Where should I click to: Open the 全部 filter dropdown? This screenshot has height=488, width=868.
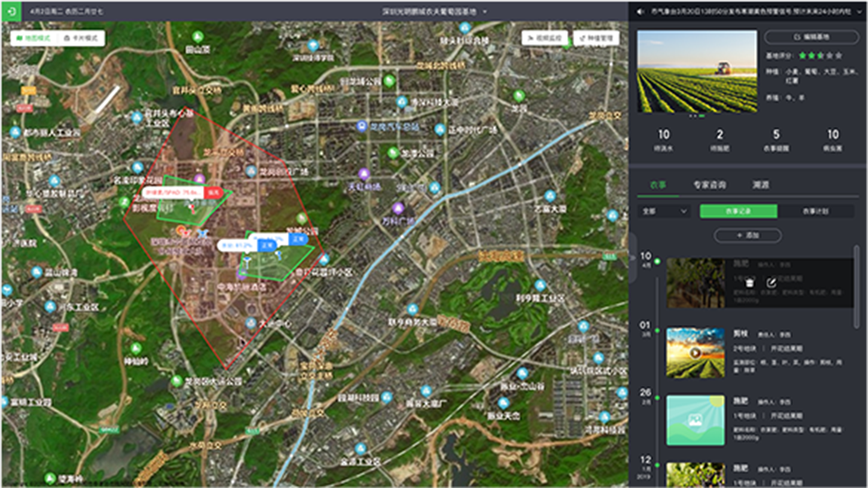[x=664, y=211]
